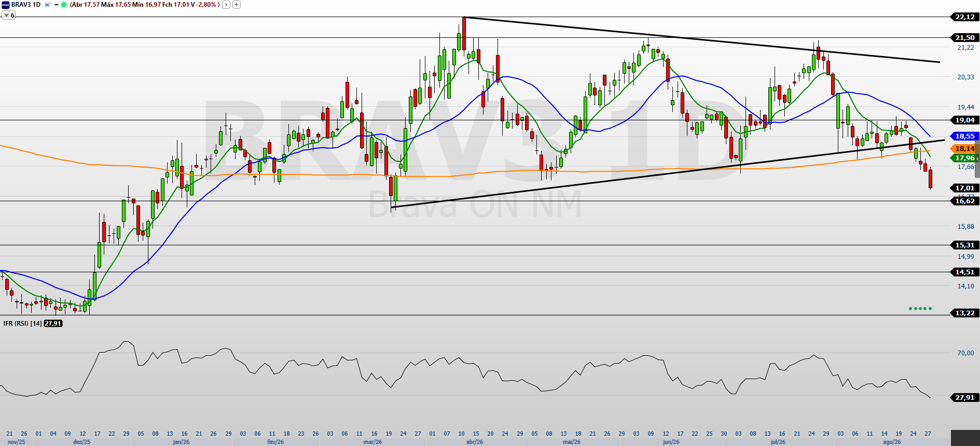Click the jan/26 month label on the timeline
Image resolution: width=980 pixels, height=446 pixels.
[x=181, y=442]
